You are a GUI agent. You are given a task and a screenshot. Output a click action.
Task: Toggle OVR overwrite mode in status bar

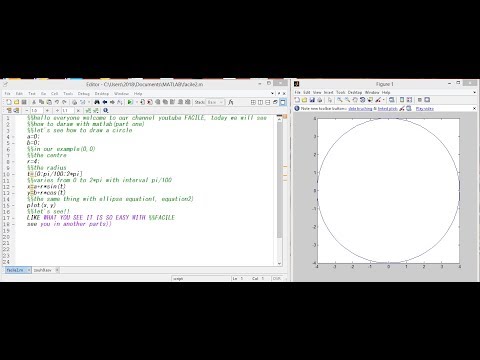277,278
